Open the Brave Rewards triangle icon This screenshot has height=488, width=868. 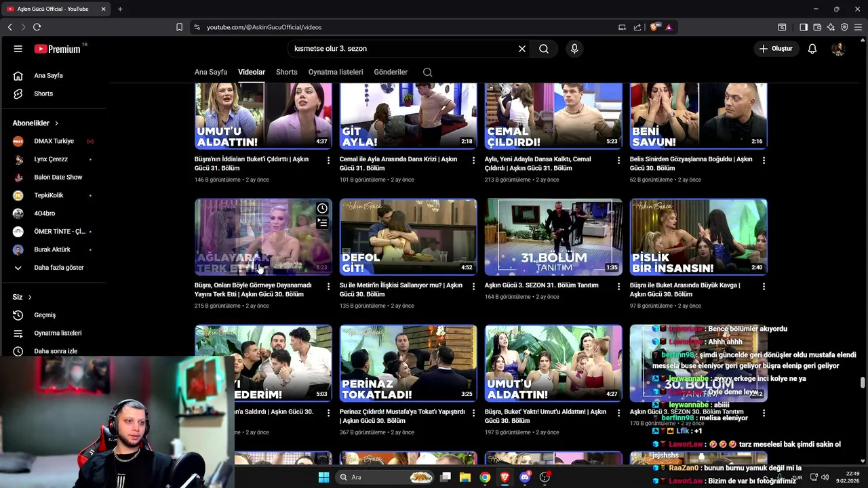pos(669,27)
